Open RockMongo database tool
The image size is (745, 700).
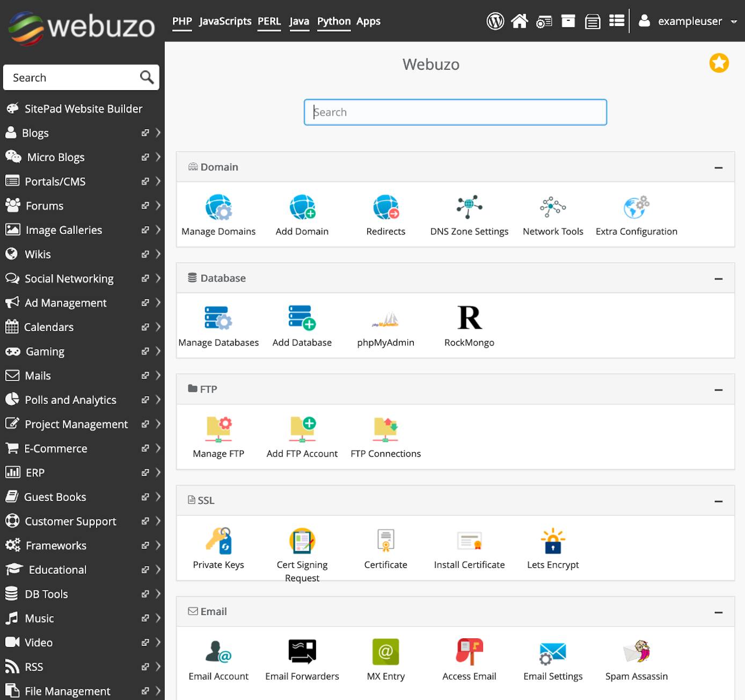469,325
